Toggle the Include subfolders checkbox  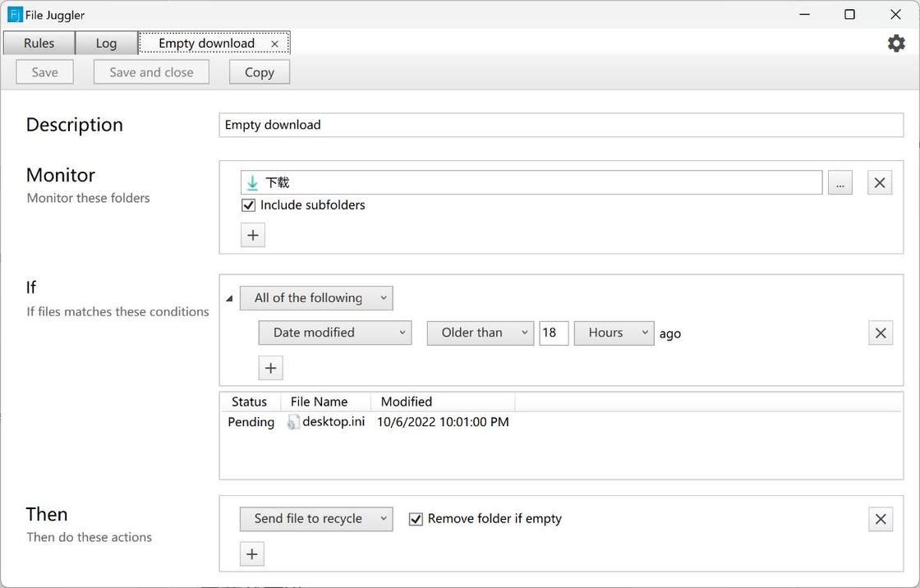click(249, 204)
